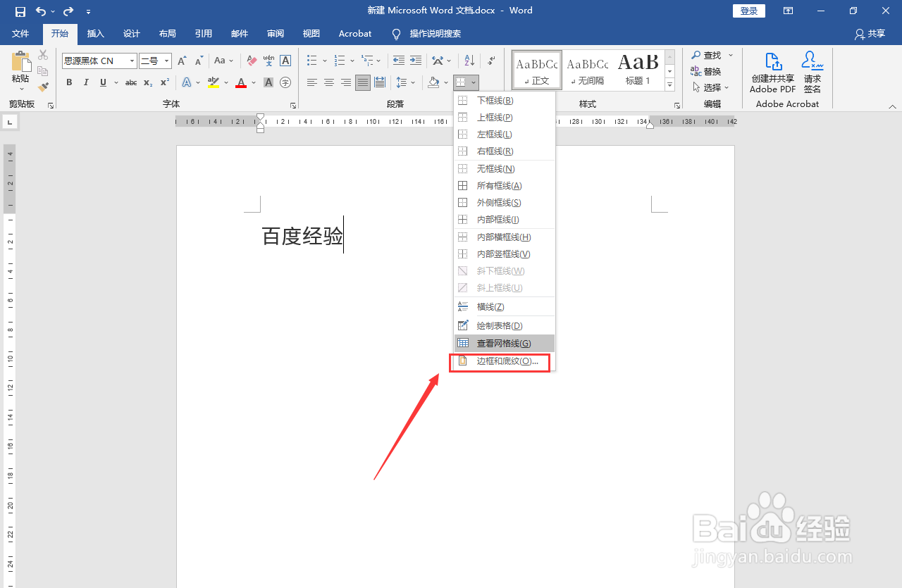Click the distributed alignment icon

(380, 82)
